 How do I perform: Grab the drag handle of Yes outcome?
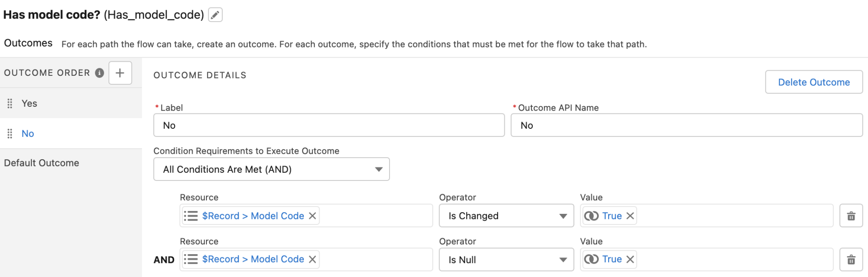tap(10, 103)
